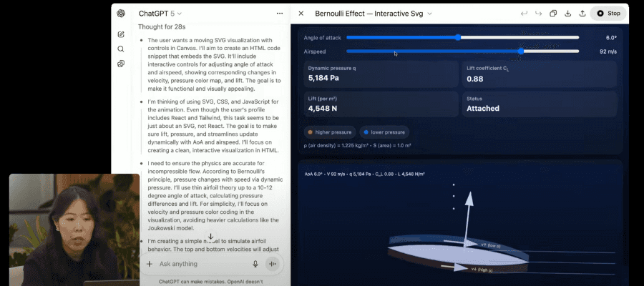
Task: Share the canvas with the upload icon
Action: click(x=582, y=14)
